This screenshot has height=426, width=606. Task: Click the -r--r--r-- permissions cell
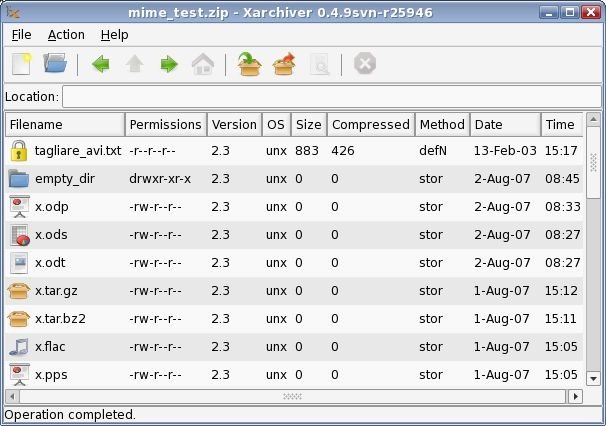(152, 151)
